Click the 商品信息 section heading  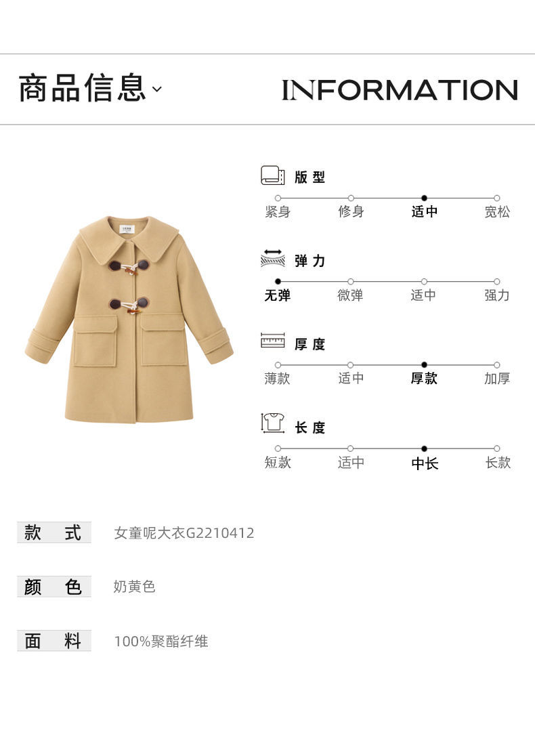tap(82, 88)
